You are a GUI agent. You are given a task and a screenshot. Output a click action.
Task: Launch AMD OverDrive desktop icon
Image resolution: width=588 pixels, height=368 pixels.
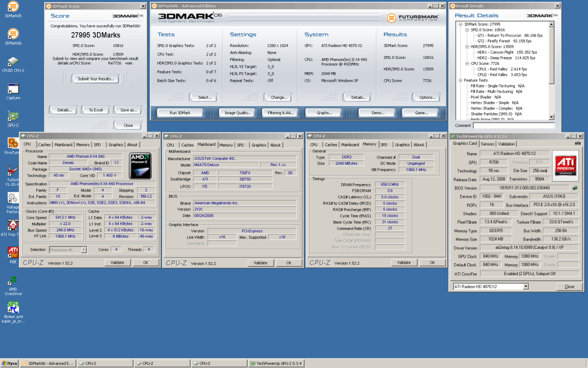tap(13, 280)
